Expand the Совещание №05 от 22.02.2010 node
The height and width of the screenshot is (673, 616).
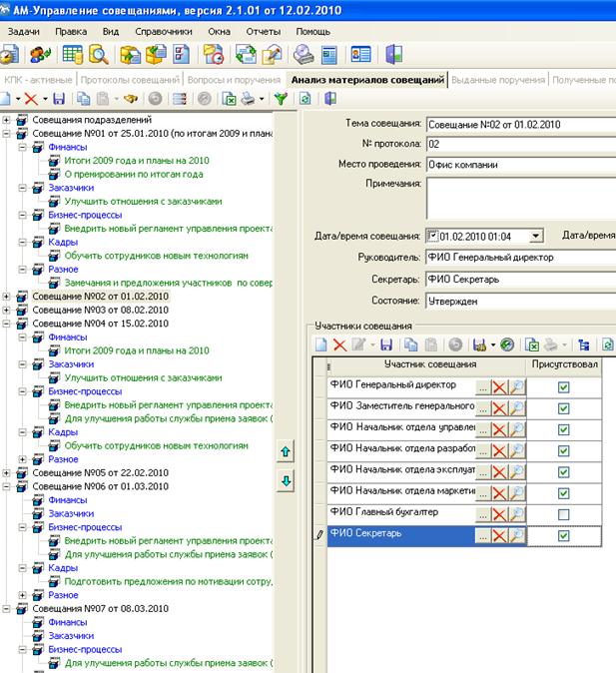[8, 473]
